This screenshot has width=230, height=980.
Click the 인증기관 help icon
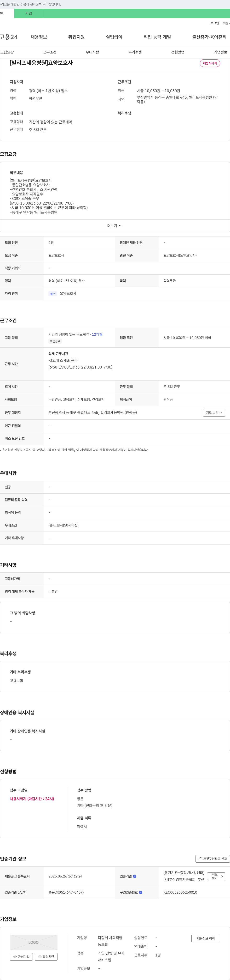tap(135, 876)
